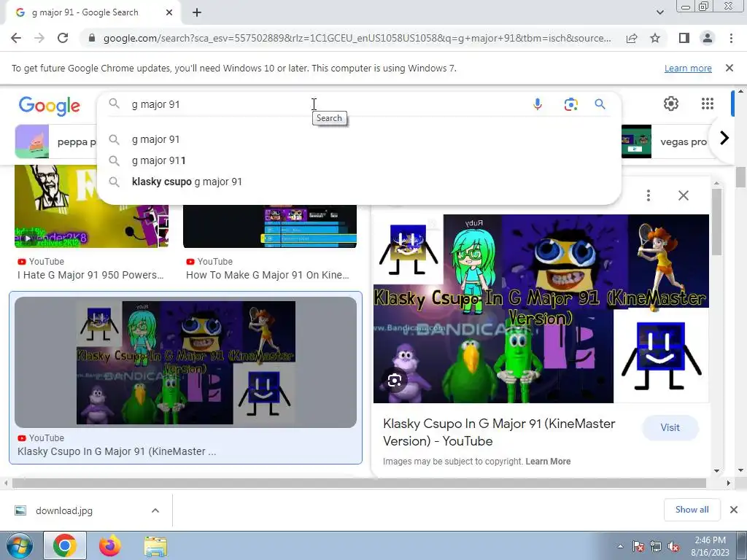Search inside image with Lens overlay icon
747x560 pixels.
(395, 381)
